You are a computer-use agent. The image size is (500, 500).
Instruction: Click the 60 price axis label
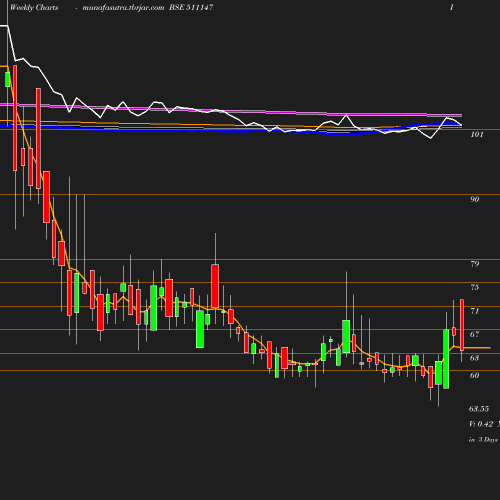click(475, 375)
